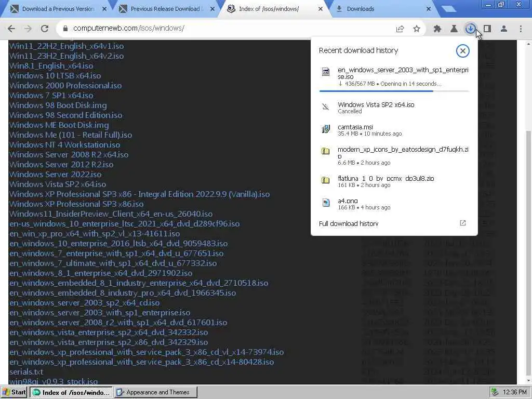Image resolution: width=532 pixels, height=399 pixels.
Task: Click the download progress bar
Action: coord(394,91)
